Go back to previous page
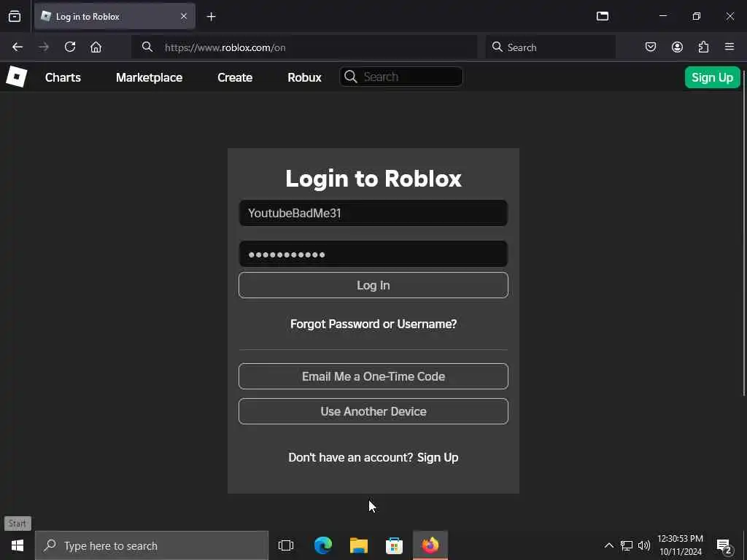The image size is (747, 560). coord(18,47)
